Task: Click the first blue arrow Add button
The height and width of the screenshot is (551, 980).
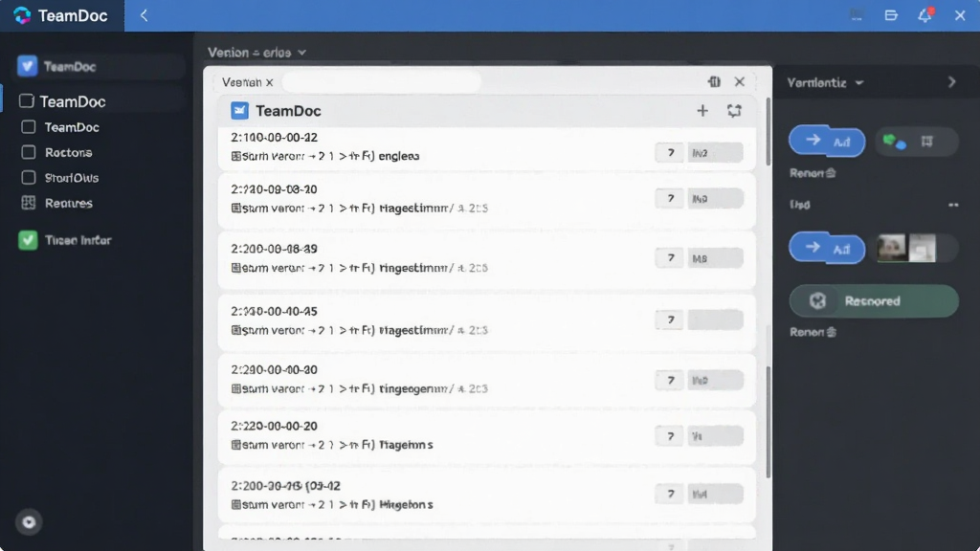Action: (x=827, y=142)
